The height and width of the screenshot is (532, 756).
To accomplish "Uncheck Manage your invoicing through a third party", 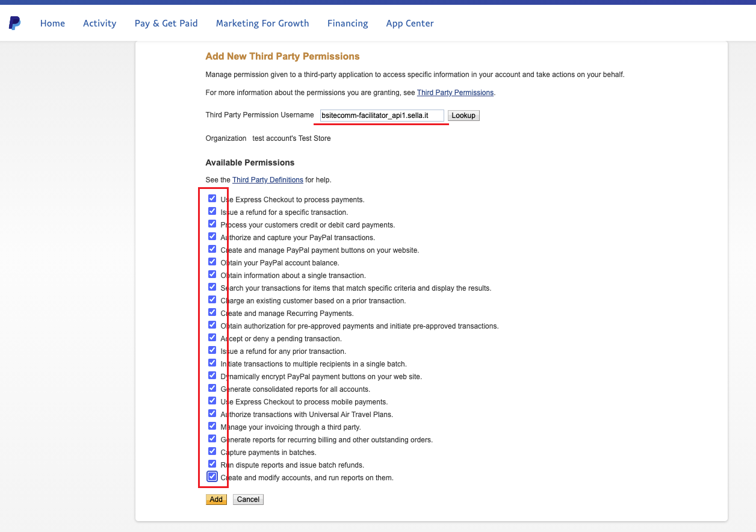I will pos(212,426).
